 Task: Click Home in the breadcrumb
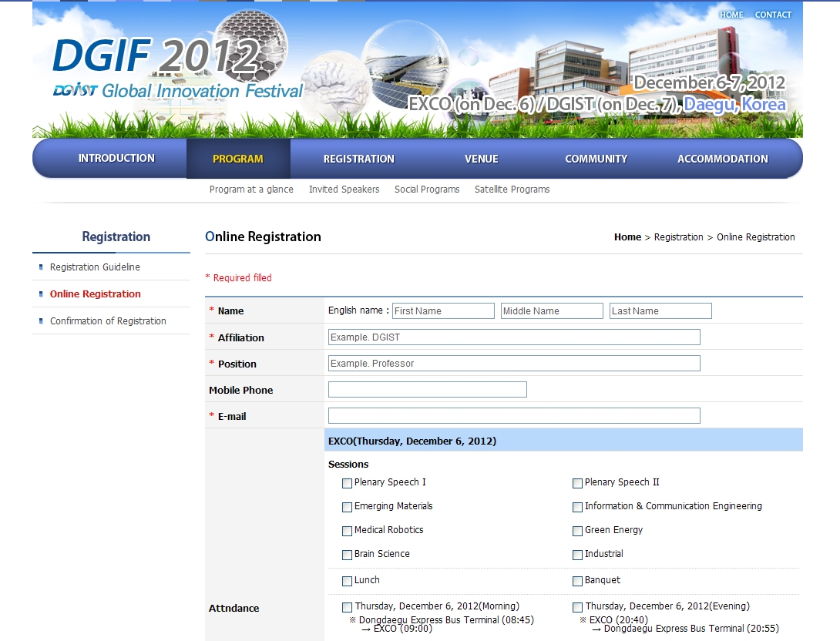[x=627, y=237]
